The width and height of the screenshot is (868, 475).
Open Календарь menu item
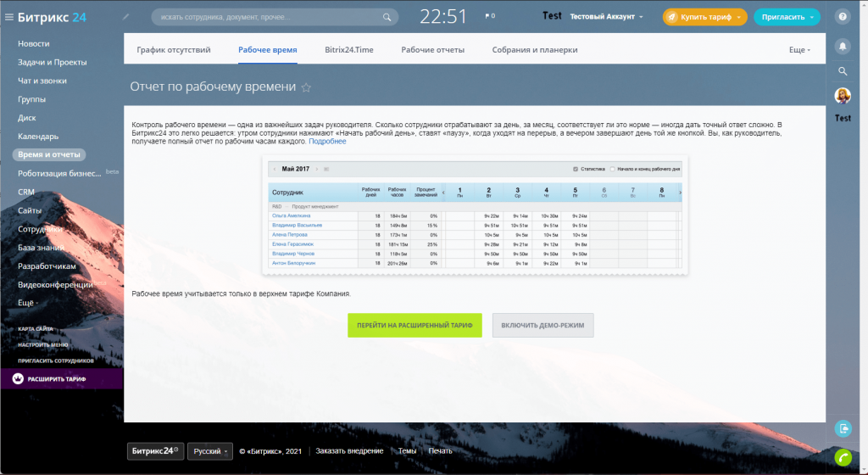pos(37,137)
